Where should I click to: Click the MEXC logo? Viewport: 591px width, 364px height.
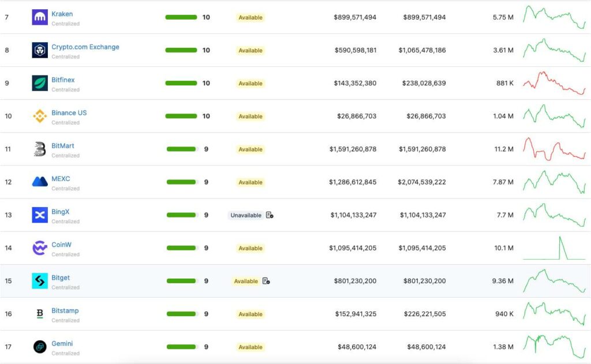pyautogui.click(x=40, y=182)
